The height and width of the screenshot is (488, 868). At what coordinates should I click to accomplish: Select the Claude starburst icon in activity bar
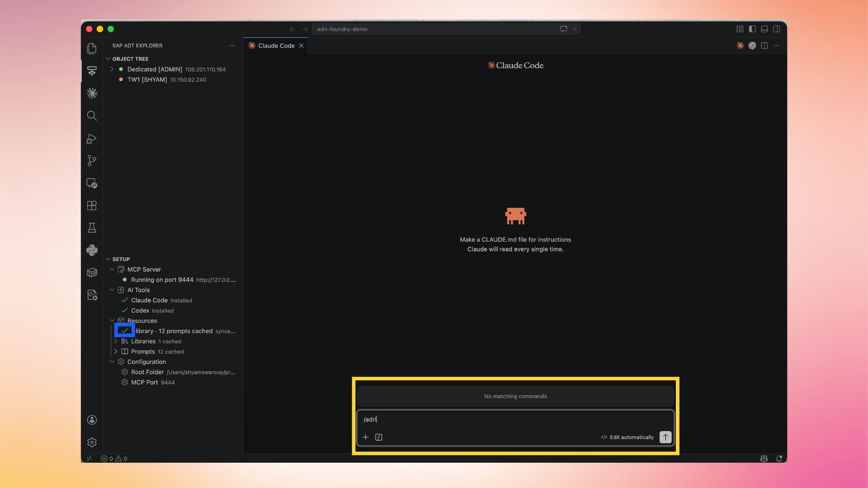(92, 93)
